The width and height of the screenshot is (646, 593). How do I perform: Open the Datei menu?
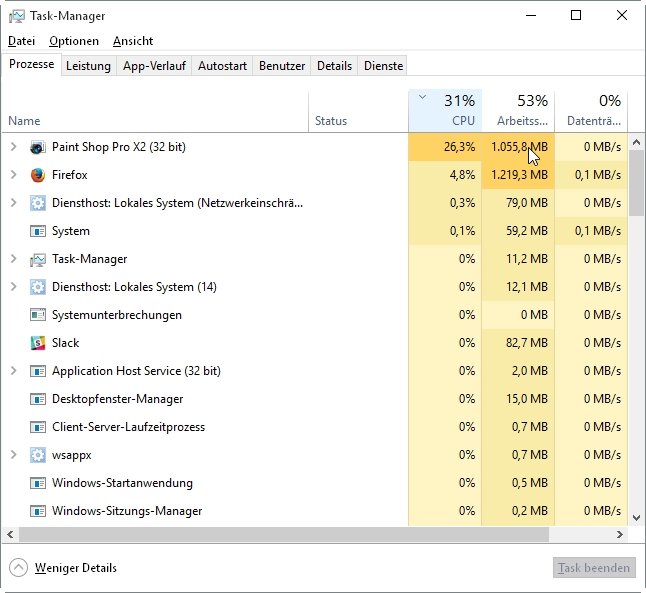[x=21, y=41]
